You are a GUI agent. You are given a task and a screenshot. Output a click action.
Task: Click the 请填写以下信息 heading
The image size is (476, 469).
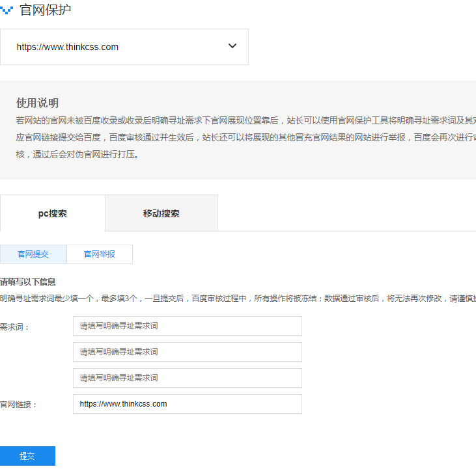(27, 282)
